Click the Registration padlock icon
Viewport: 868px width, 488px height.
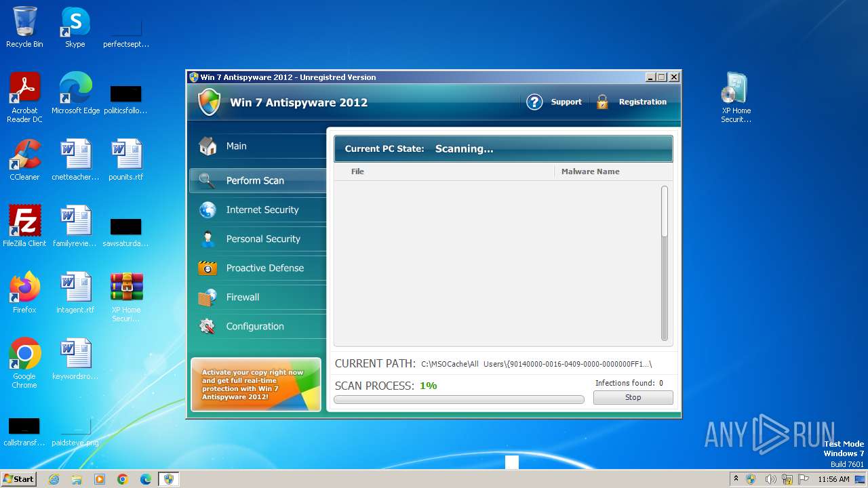(602, 102)
